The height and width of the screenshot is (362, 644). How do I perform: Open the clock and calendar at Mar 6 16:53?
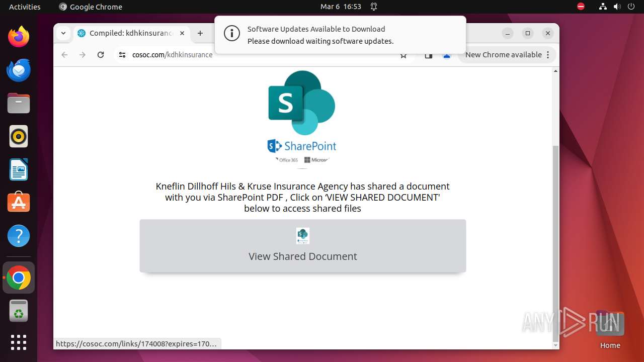click(341, 7)
